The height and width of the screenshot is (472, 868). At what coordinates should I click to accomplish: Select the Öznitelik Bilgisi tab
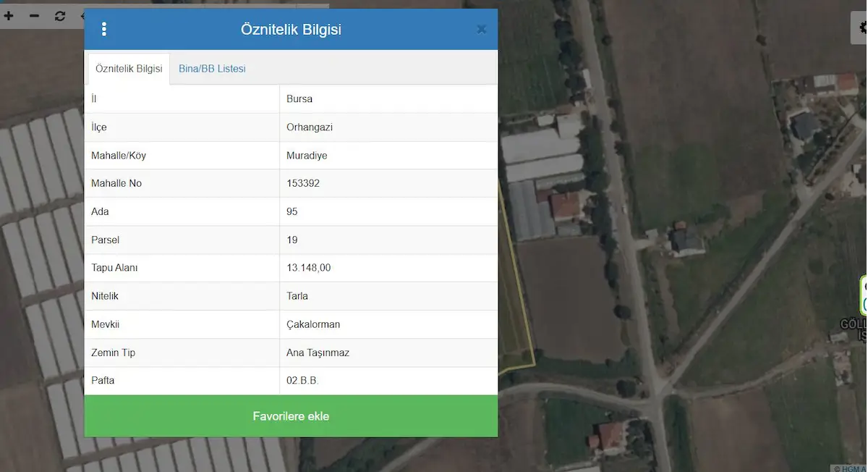[x=129, y=69]
